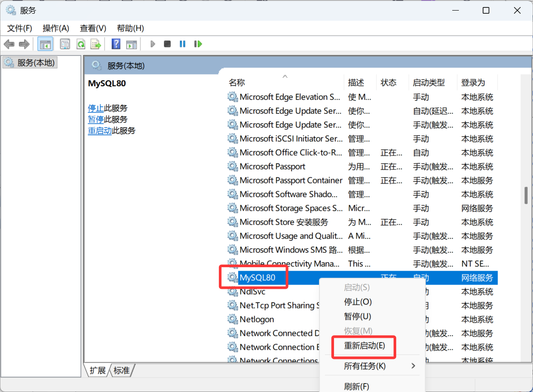Sort by the 登录为 column header

click(477, 82)
